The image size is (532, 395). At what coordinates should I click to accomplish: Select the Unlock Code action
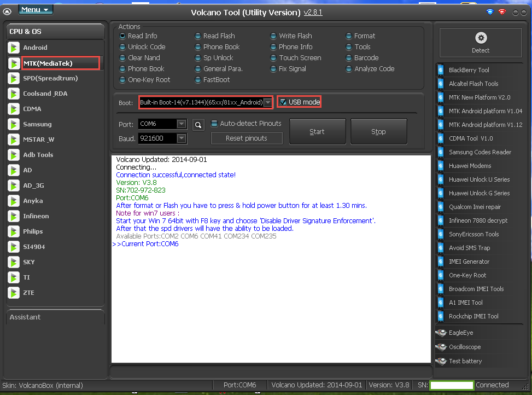[122, 47]
